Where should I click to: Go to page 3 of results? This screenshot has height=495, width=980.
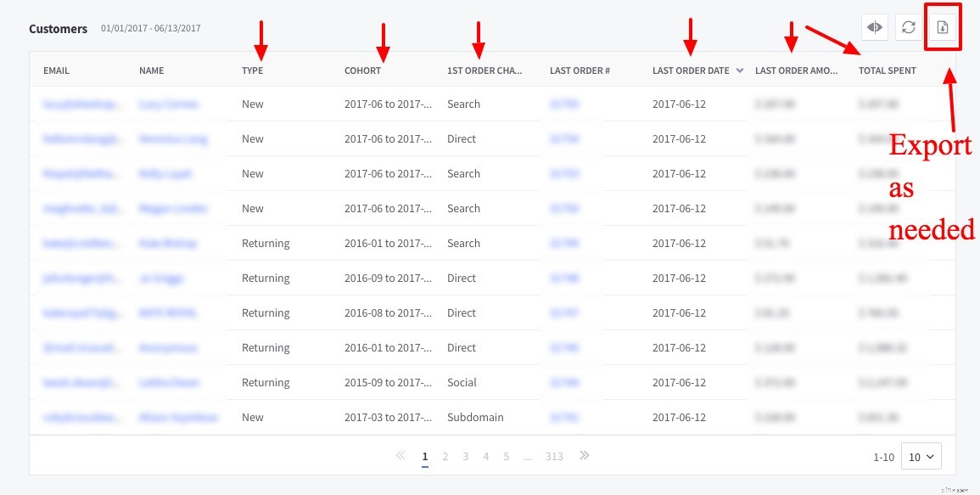[465, 457]
